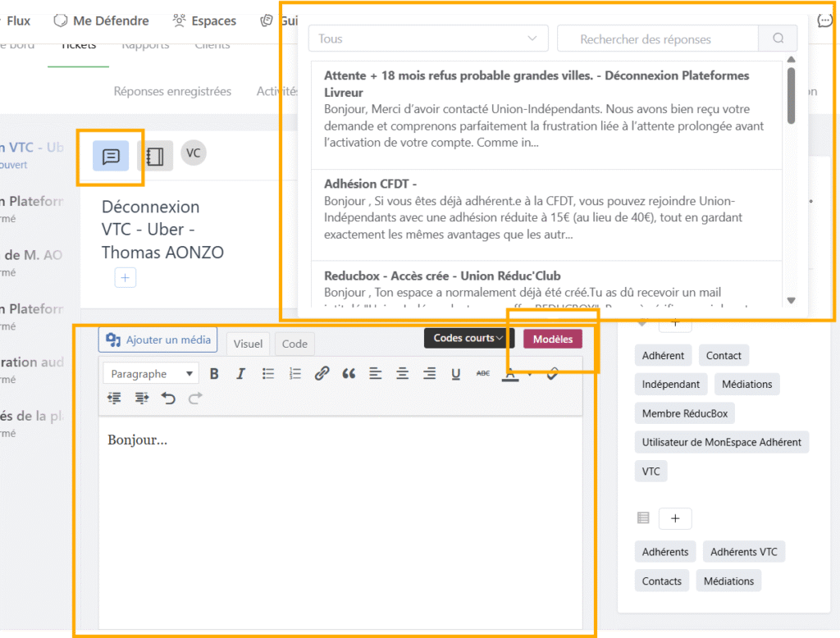Undo the last editor action
The image size is (840, 638).
pyautogui.click(x=168, y=398)
